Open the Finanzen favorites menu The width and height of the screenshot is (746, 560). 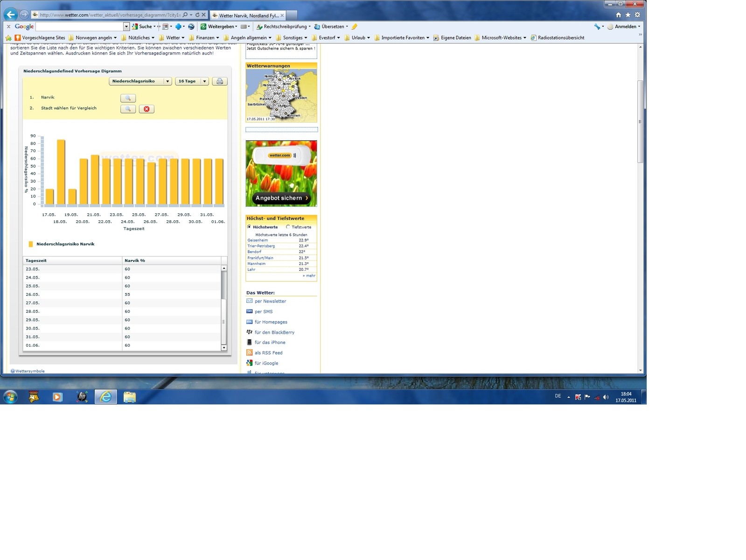(204, 38)
